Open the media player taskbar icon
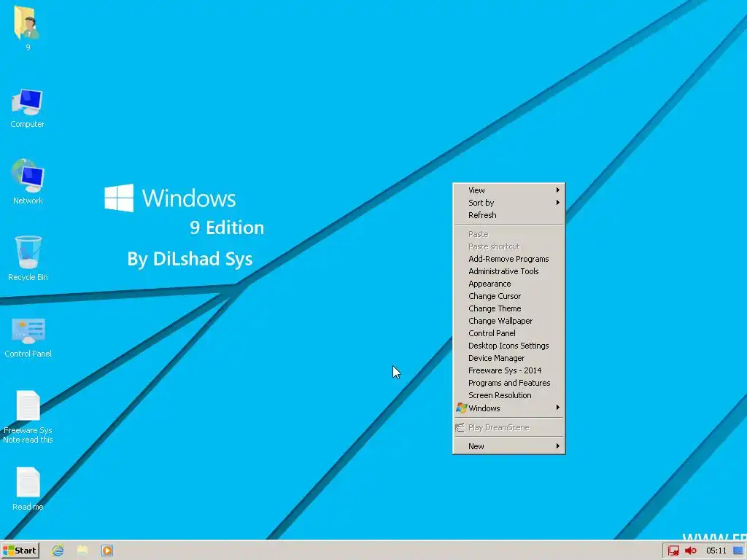Screen dimensions: 747x560 [107, 551]
